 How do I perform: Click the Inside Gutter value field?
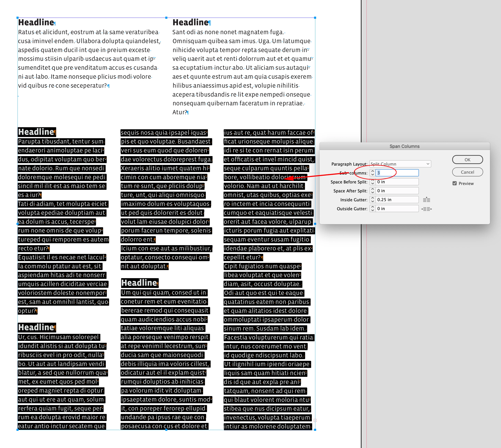tap(397, 200)
